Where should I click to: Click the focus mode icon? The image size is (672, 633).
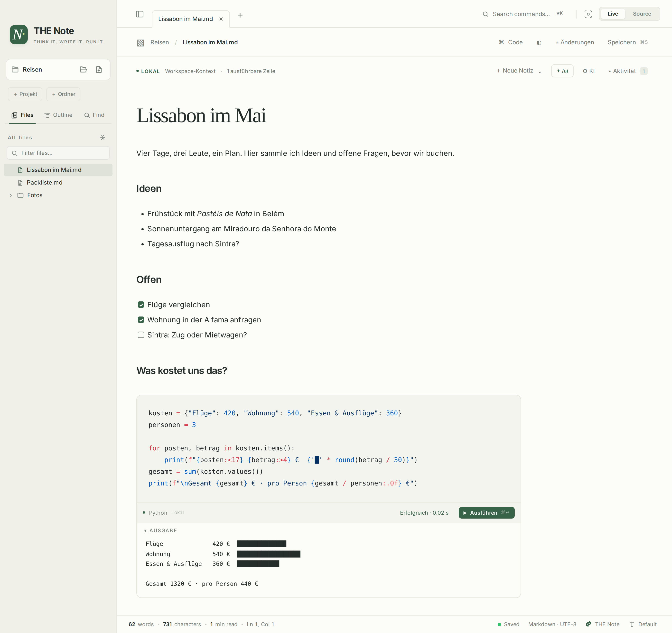(x=588, y=14)
